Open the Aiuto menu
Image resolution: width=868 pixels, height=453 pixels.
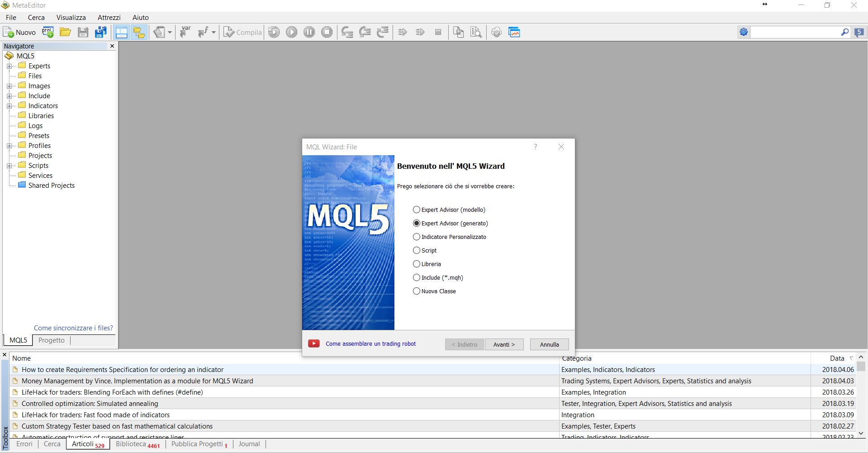141,17
